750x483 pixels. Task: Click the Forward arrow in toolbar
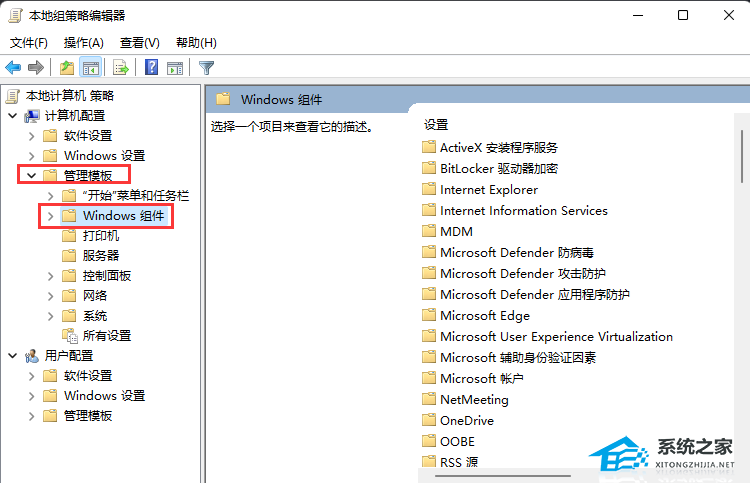click(36, 68)
